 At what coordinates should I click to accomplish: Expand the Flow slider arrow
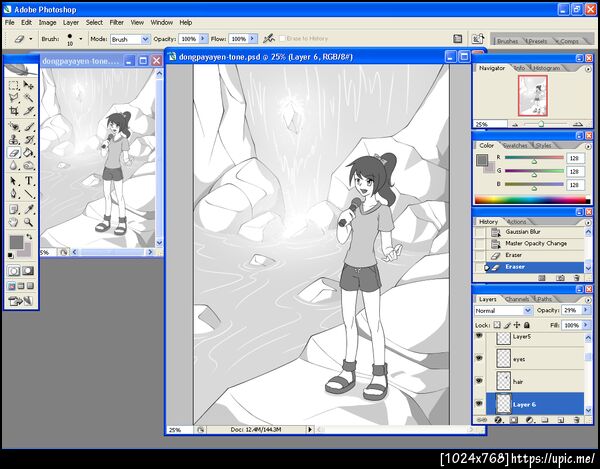[x=253, y=39]
